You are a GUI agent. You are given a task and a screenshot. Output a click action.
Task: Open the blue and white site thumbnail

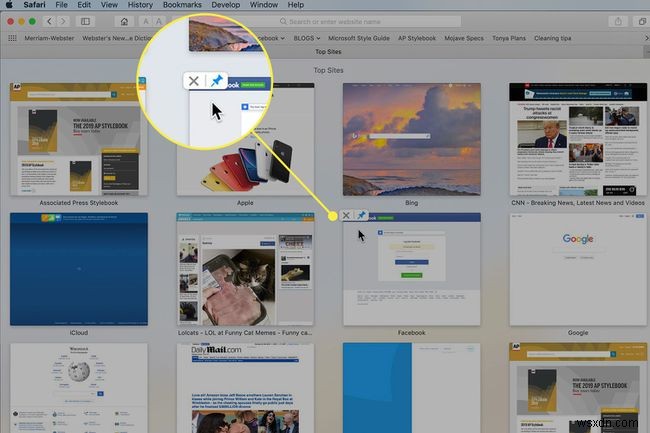coord(412,388)
